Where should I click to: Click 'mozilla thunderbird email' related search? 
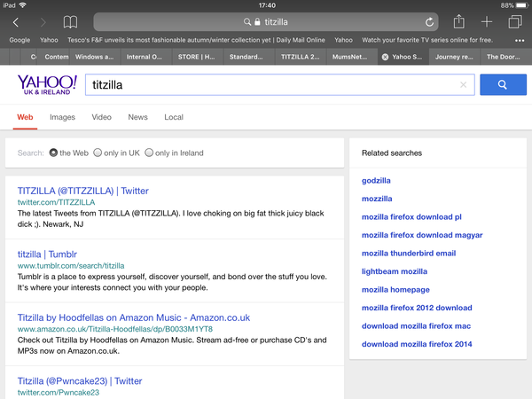[x=409, y=254]
